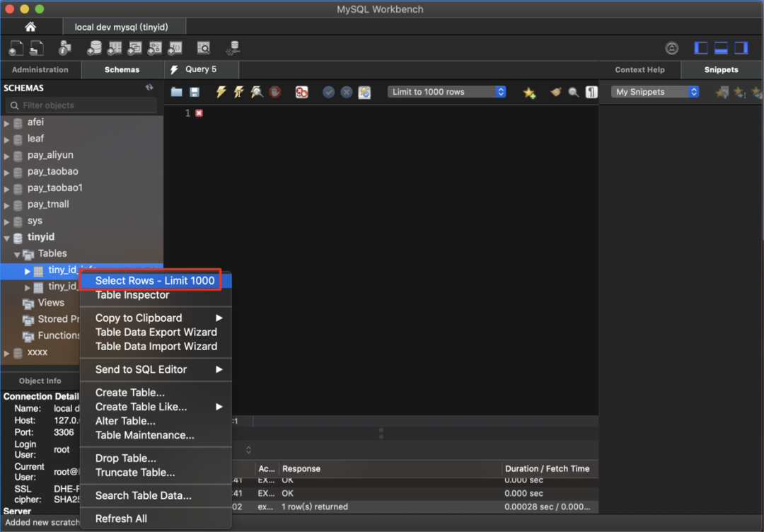
Task: Save the script with the floppy icon
Action: point(195,92)
